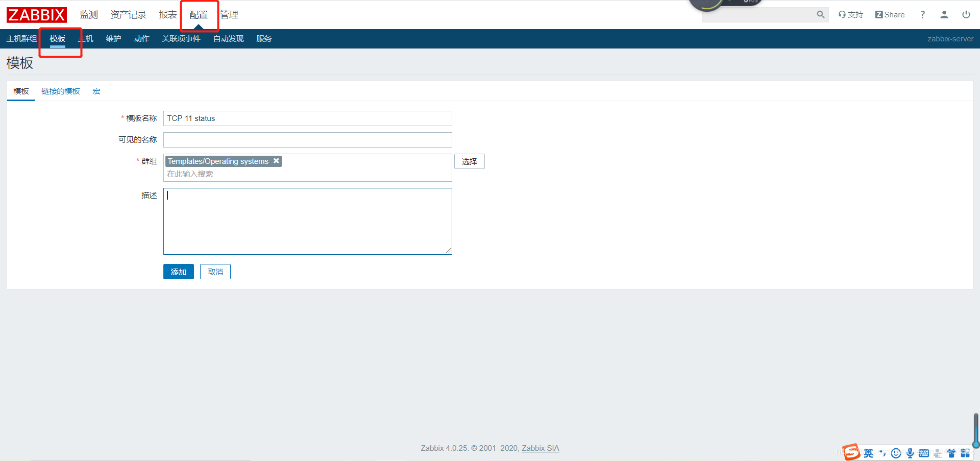
Task: Open the 服务 services submenu
Action: coord(264,39)
